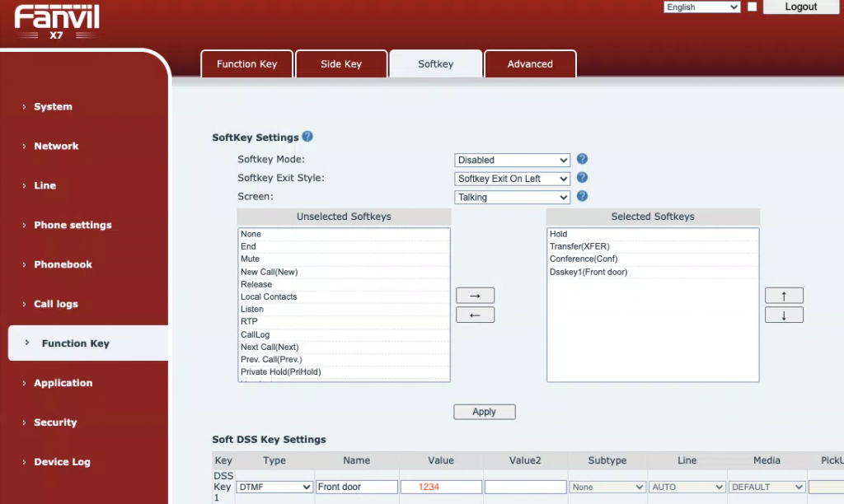
Task: Click left arrow to remove a softkey
Action: 476,314
